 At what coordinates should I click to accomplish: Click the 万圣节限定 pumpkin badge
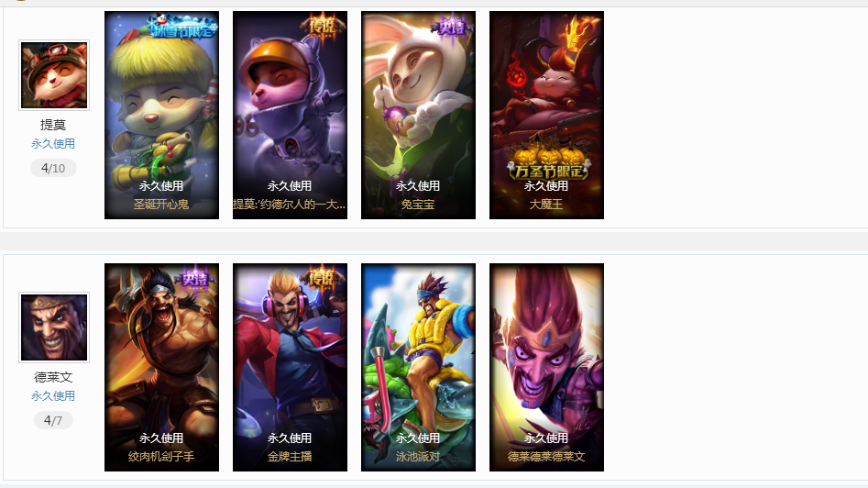[548, 163]
